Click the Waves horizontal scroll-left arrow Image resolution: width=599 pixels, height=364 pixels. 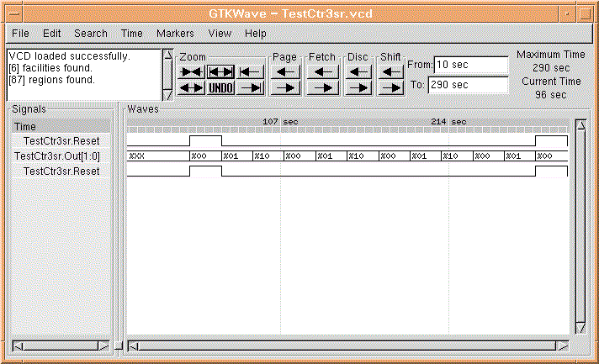tap(133, 346)
